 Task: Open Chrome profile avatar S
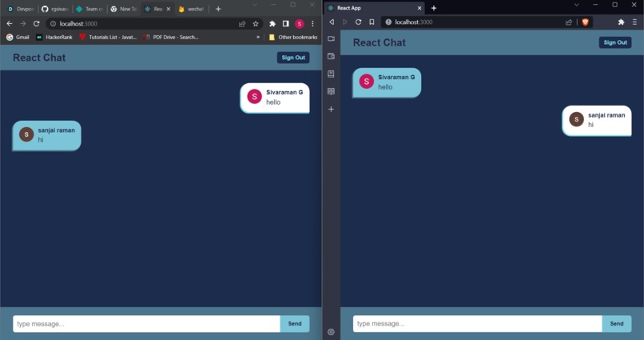(x=300, y=24)
